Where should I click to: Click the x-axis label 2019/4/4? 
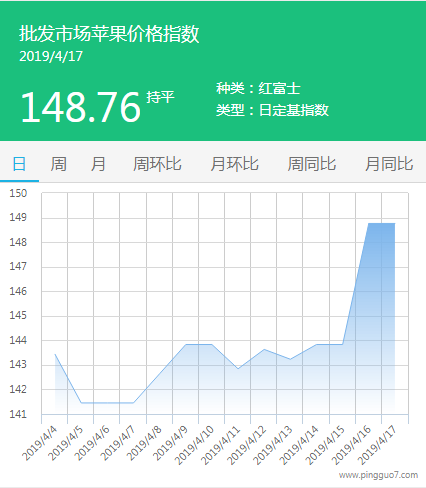[x=39, y=443]
